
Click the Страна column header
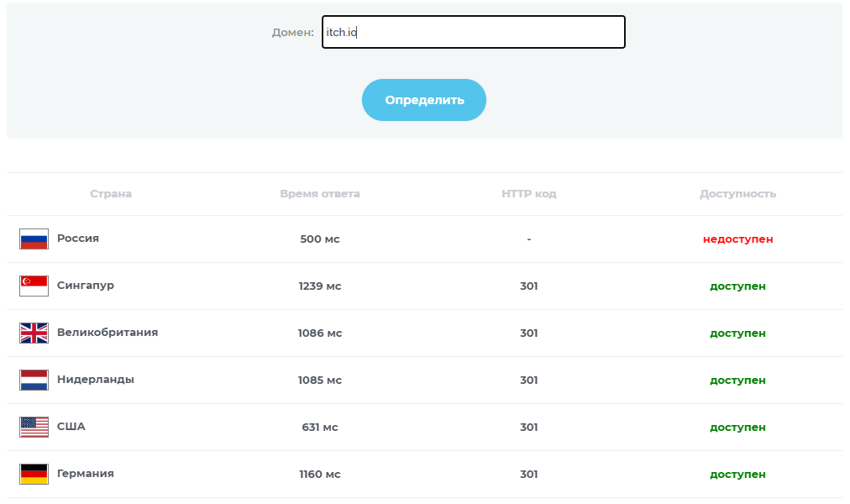[x=111, y=194]
